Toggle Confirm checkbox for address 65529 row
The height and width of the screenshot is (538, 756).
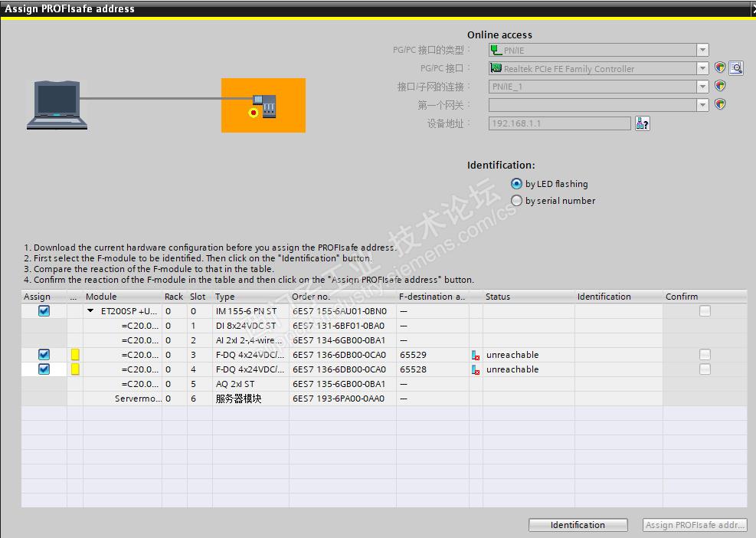click(x=705, y=355)
